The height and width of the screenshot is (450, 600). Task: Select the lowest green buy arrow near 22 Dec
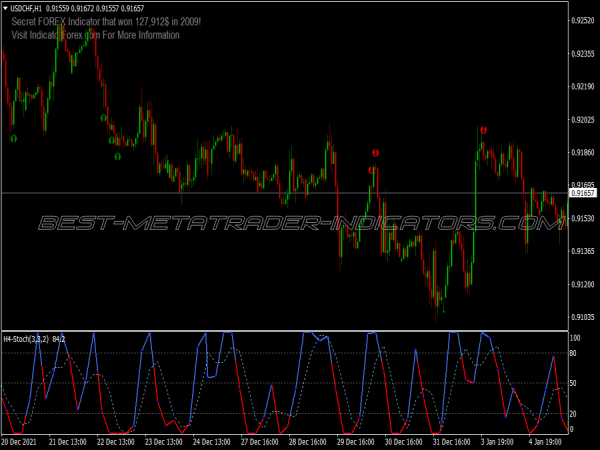point(117,157)
